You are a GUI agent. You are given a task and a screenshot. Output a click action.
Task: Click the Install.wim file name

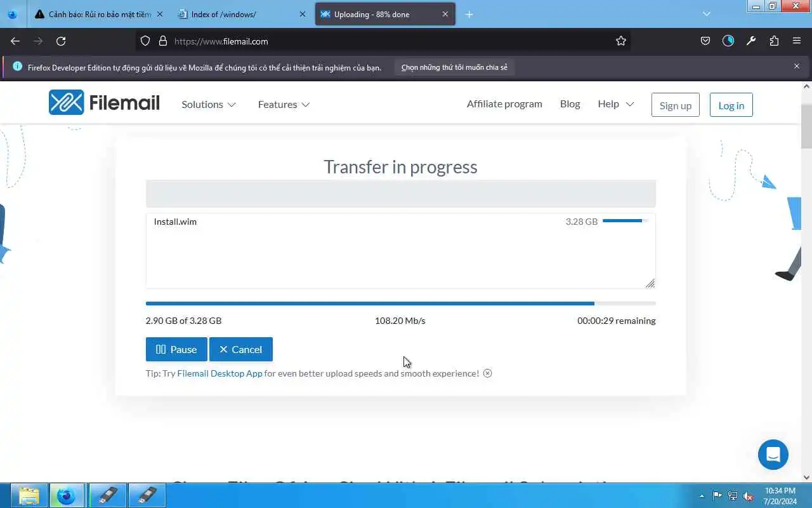pos(175,222)
